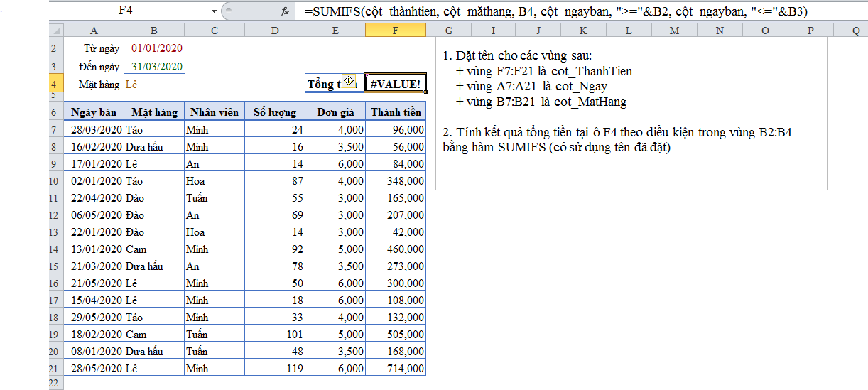Click date cell 22/04/2020
The width and height of the screenshot is (868, 390).
click(94, 198)
